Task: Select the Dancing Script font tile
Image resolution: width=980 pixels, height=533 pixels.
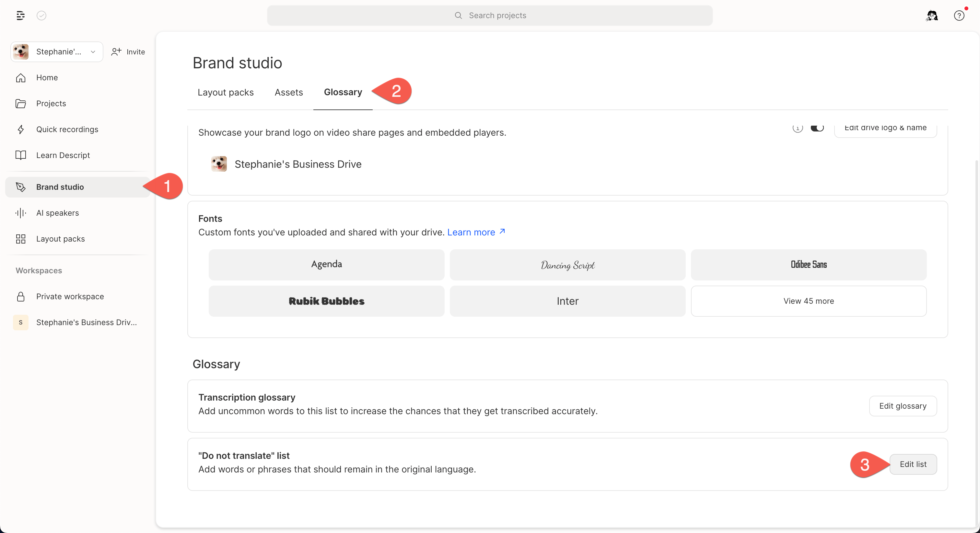Action: 567,265
